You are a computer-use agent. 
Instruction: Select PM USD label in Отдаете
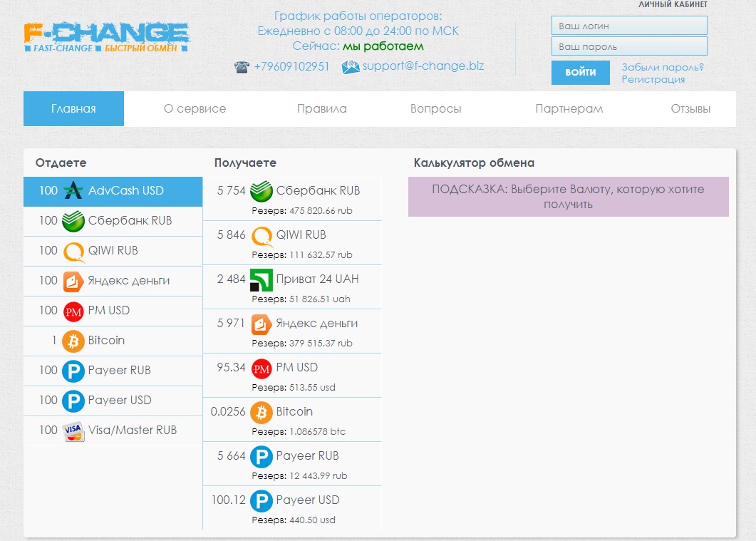[108, 310]
